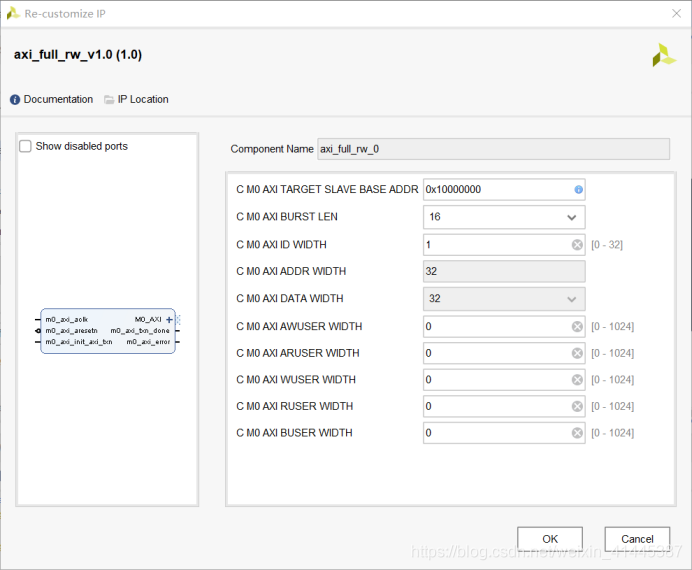Screen dimensions: 692x570
Task: Click the ADDR WIDTH field showing 32
Action: coord(504,271)
